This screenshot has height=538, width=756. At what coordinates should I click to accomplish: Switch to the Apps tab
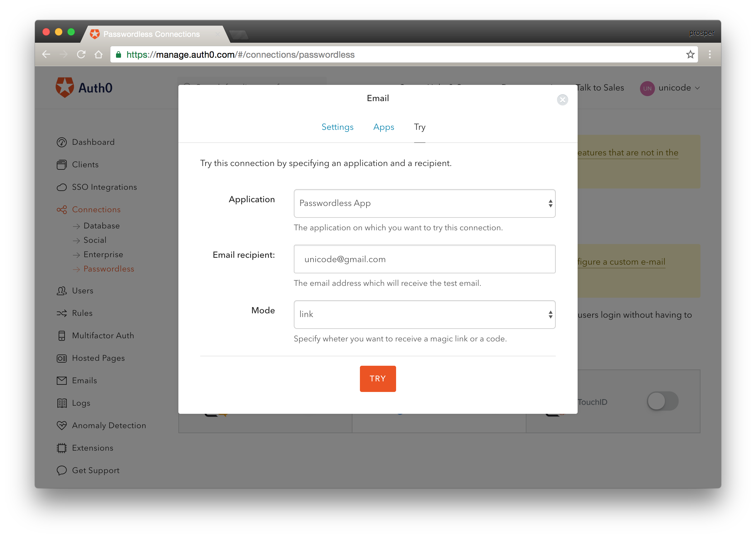tap(384, 127)
